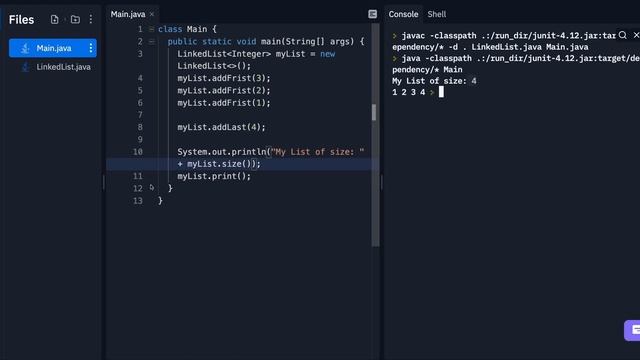Open the Main.java file options menu

[91, 48]
